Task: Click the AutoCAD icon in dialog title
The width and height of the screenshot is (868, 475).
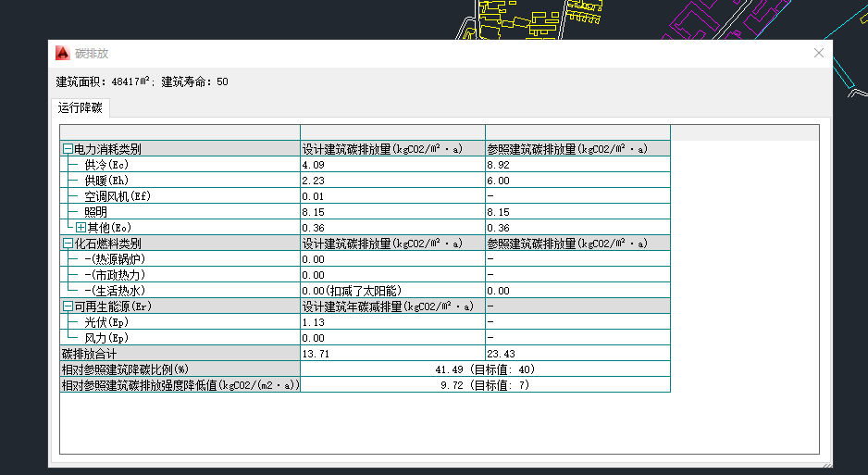Action: pos(63,54)
